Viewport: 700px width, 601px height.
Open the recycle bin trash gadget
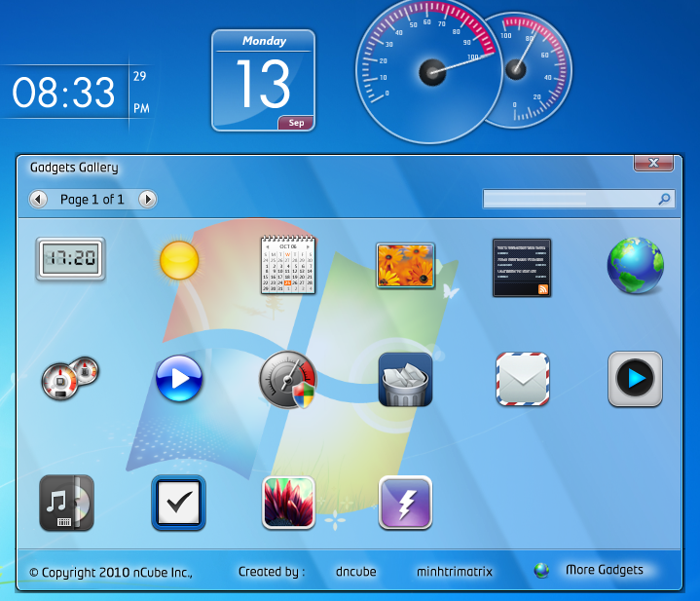(405, 380)
